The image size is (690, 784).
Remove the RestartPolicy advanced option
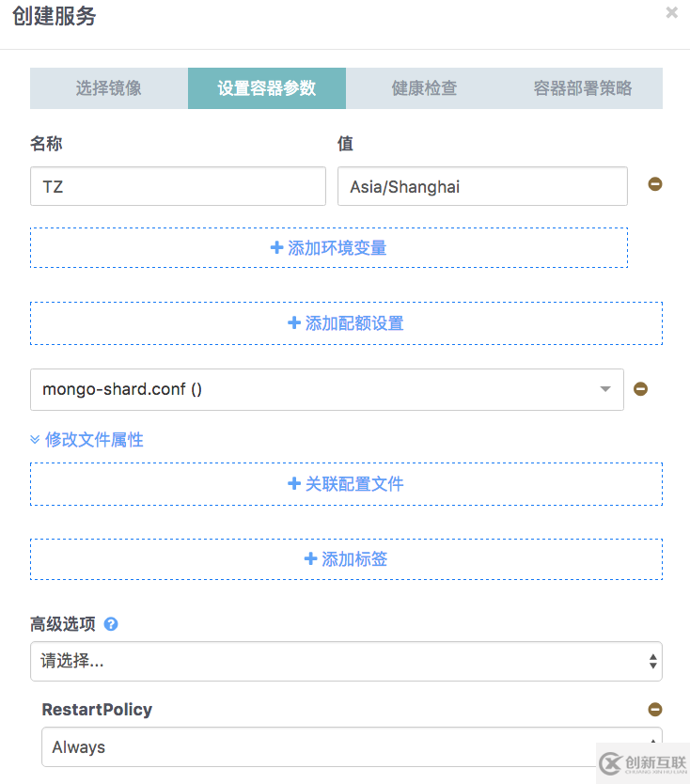click(x=655, y=710)
